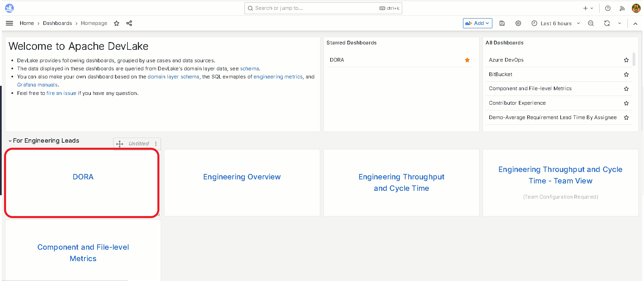Star the Azure DevOps dashboard

(626, 60)
